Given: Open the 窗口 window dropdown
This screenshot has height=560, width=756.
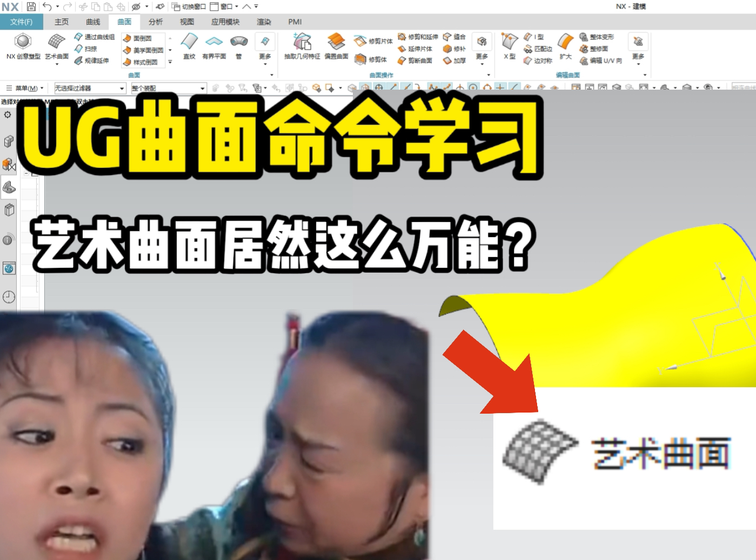Looking at the screenshot, I should pyautogui.click(x=224, y=6).
